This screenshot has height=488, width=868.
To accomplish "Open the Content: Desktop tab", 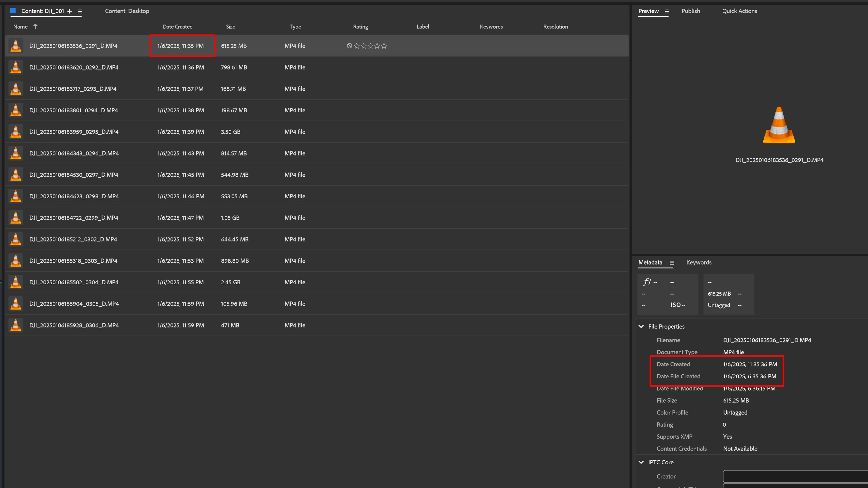I will pos(127,11).
